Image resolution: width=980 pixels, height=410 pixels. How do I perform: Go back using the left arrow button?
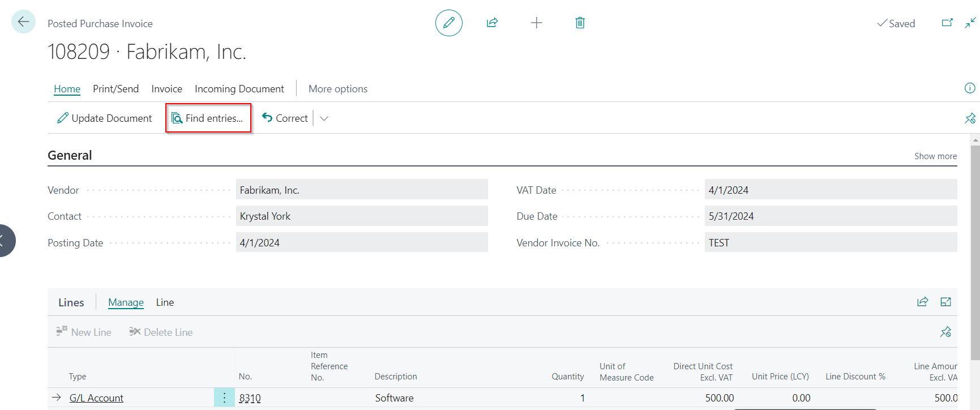(23, 22)
